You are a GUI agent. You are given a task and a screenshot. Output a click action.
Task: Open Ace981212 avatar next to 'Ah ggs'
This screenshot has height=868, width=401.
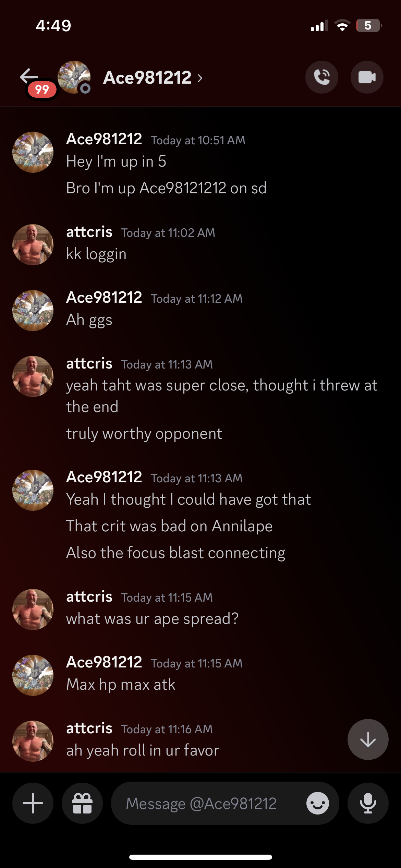[33, 311]
